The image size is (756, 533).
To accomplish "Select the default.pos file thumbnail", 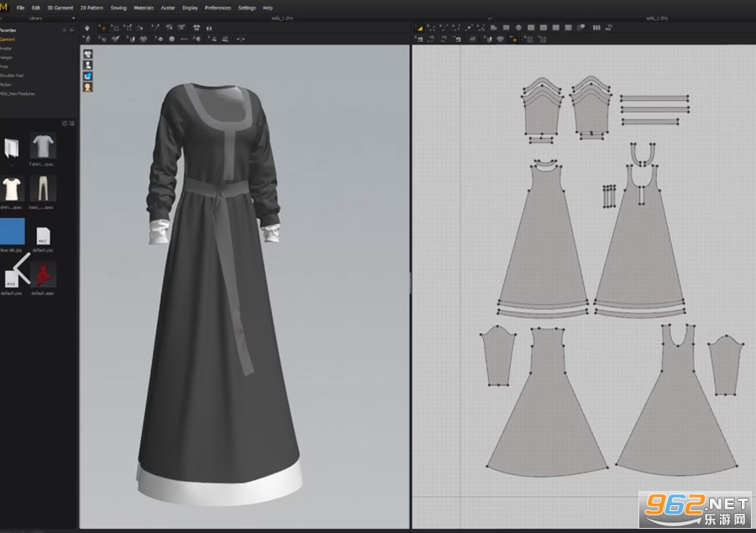I will click(12, 279).
